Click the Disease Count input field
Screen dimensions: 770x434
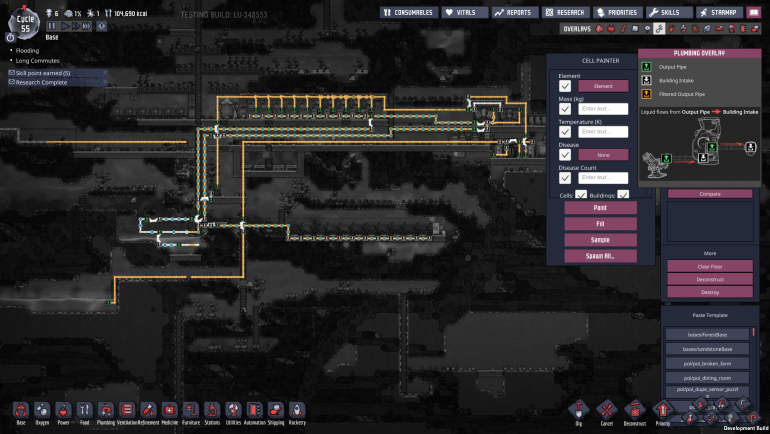click(603, 178)
